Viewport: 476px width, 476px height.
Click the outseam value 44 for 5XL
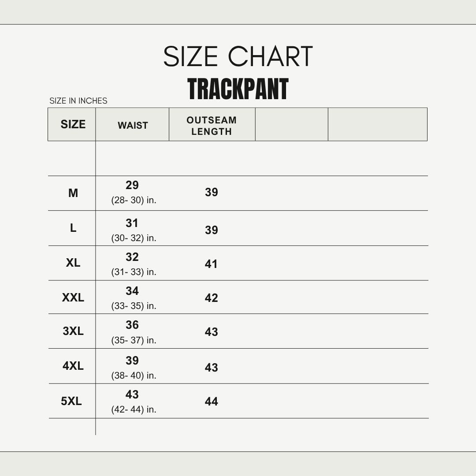point(211,402)
